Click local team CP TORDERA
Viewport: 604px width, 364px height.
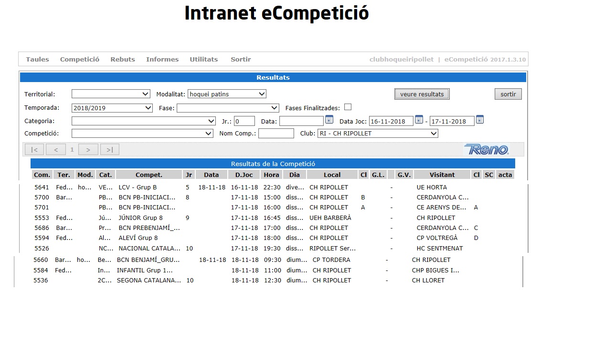(331, 260)
